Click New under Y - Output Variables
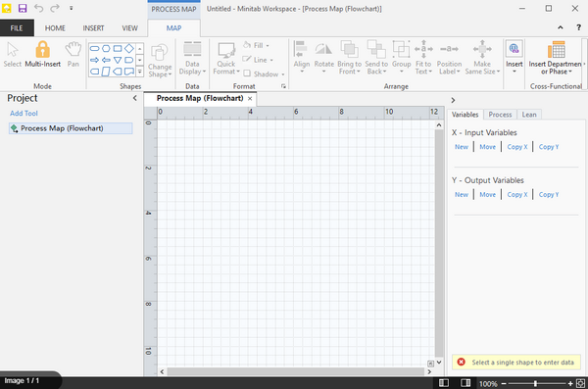The image size is (588, 389). (462, 194)
